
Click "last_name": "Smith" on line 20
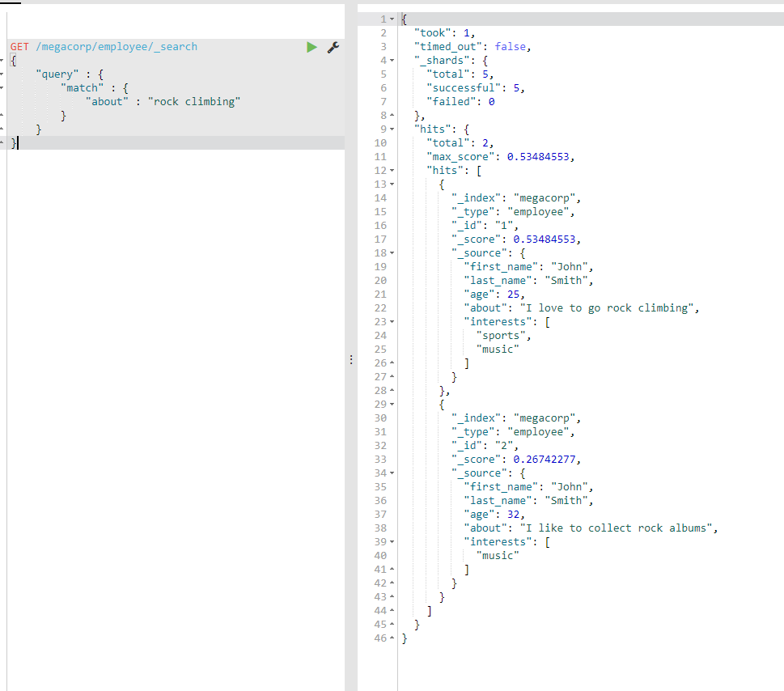coord(528,281)
